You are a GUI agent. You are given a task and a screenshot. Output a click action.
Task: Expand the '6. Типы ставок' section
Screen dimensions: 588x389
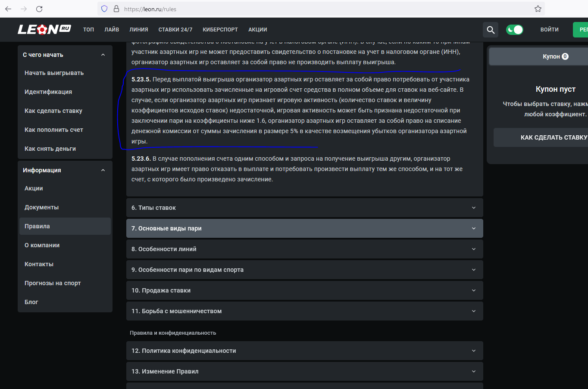click(304, 208)
